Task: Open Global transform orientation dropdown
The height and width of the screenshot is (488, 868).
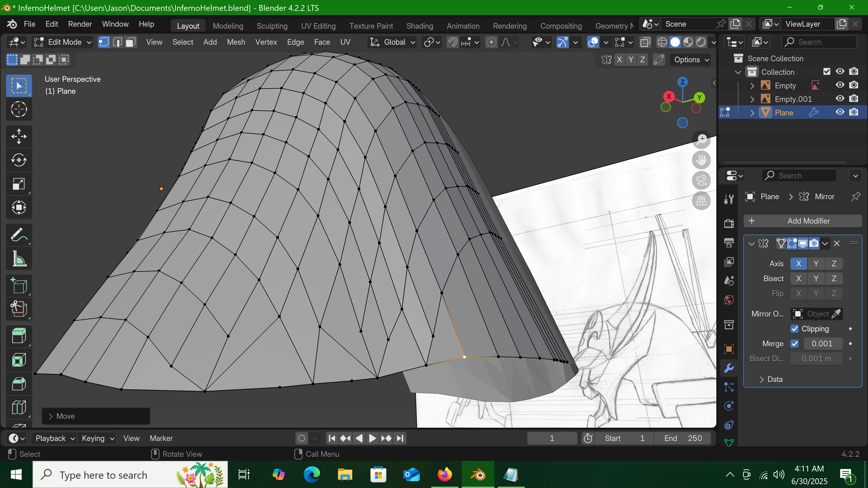Action: [x=392, y=42]
